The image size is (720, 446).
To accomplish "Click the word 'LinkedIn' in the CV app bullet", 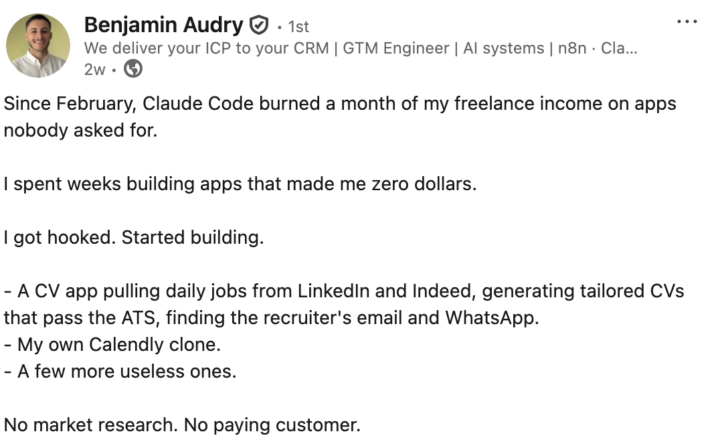I will click(x=333, y=291).
